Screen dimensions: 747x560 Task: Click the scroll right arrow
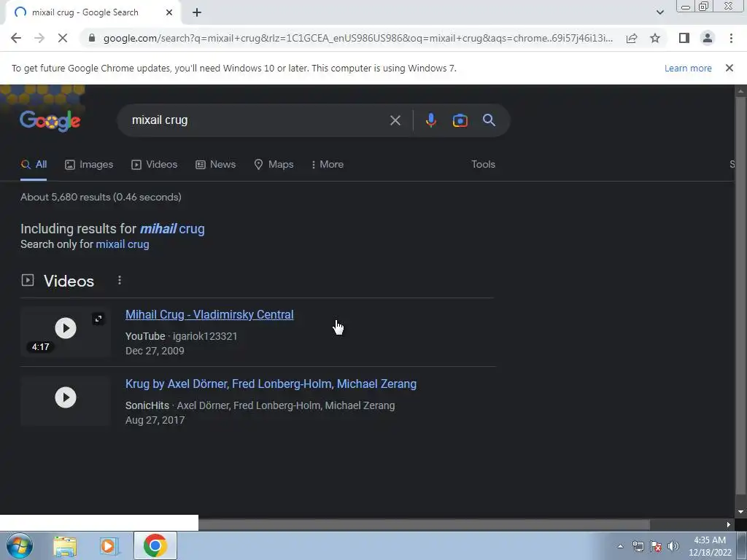pos(729,524)
